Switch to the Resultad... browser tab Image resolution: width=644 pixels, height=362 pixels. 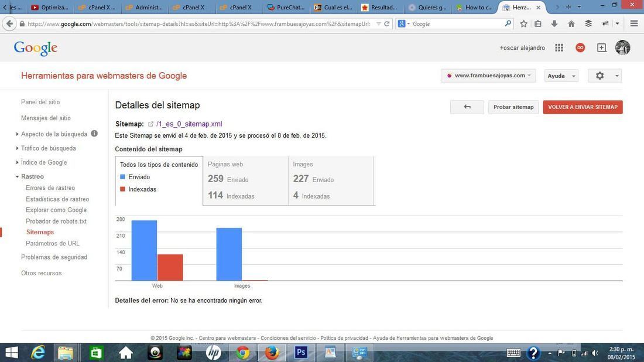click(379, 8)
